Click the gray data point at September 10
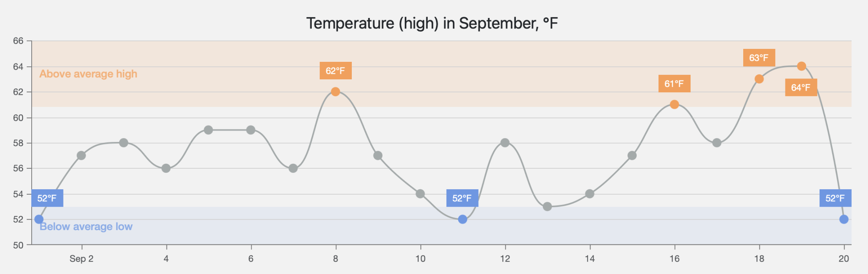 [420, 194]
